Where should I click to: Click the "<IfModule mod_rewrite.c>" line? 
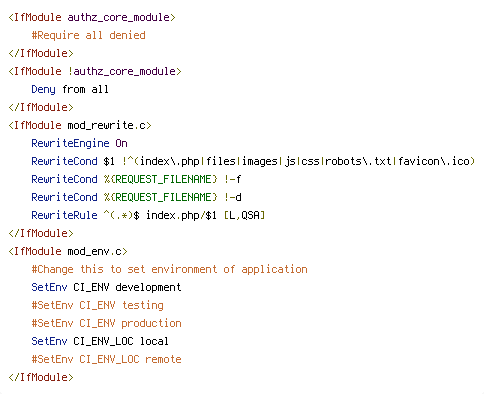coord(80,125)
